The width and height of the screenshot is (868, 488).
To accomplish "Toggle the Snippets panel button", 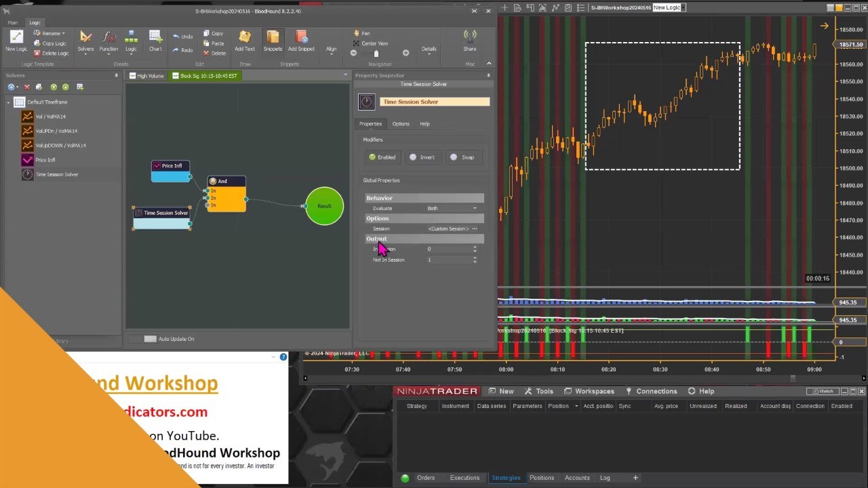I will coord(273,41).
